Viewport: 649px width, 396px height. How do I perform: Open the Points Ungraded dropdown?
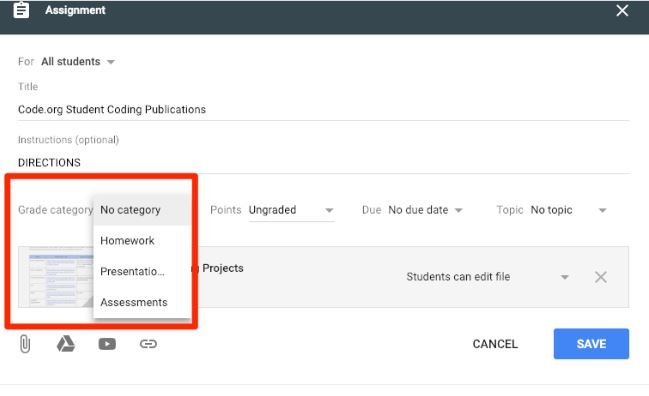pos(291,210)
